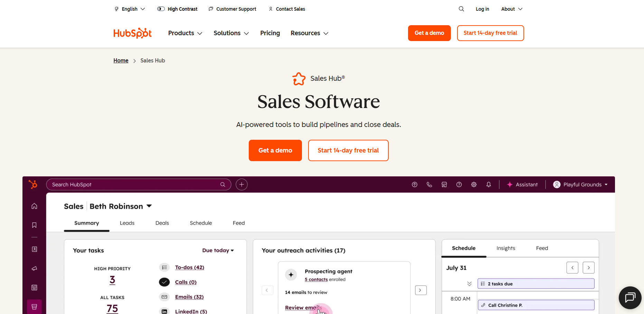The width and height of the screenshot is (644, 314).
Task: Click next day arrow in the schedule
Action: coord(589,268)
